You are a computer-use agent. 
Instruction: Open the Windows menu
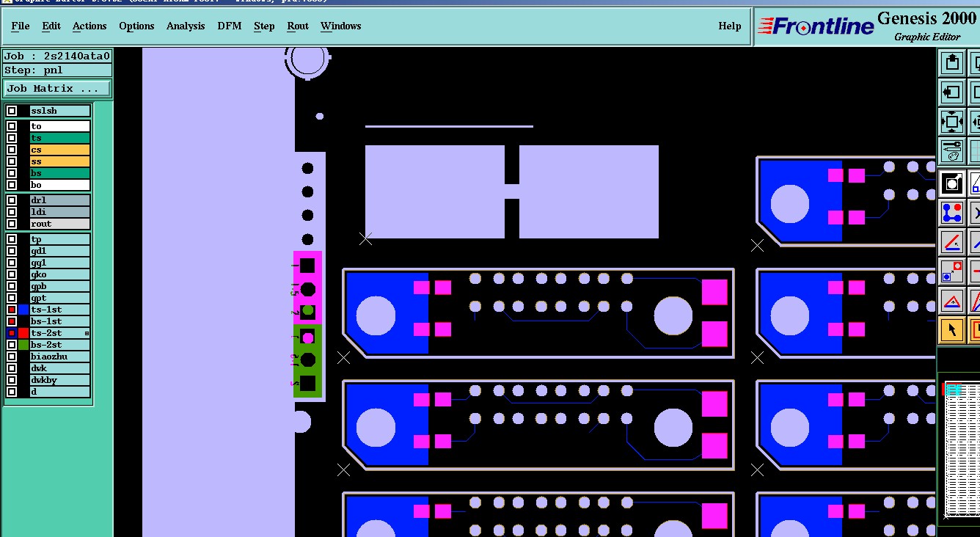tap(340, 26)
